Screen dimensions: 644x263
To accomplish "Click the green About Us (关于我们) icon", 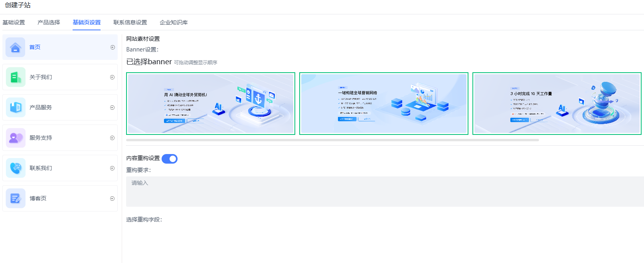I will (x=16, y=77).
